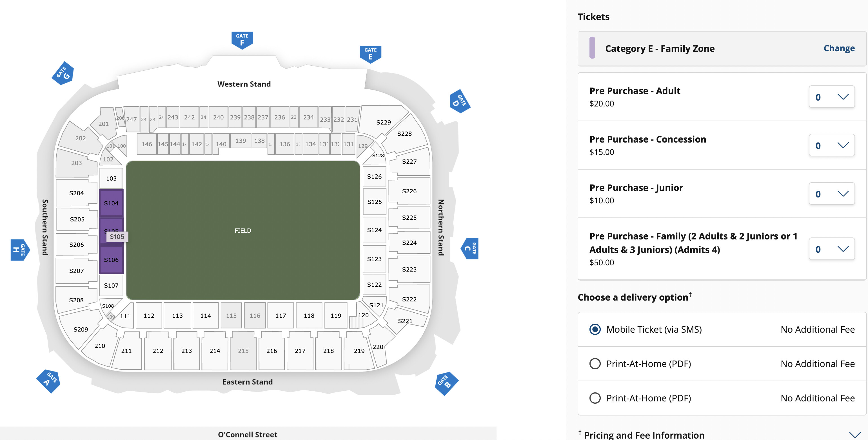Click the Gate G marker icon
This screenshot has height=440, width=868.
(x=63, y=73)
